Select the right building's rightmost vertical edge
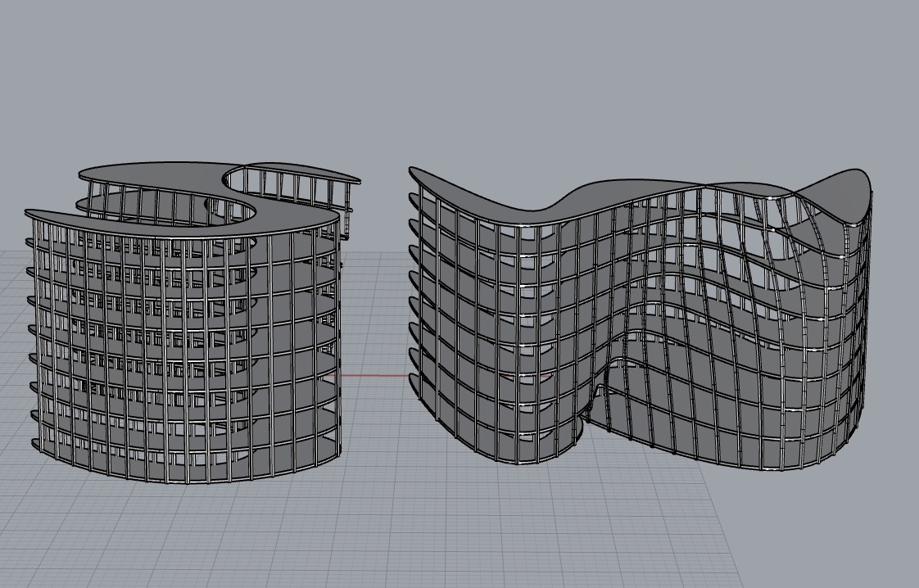The image size is (919, 588). click(x=867, y=328)
